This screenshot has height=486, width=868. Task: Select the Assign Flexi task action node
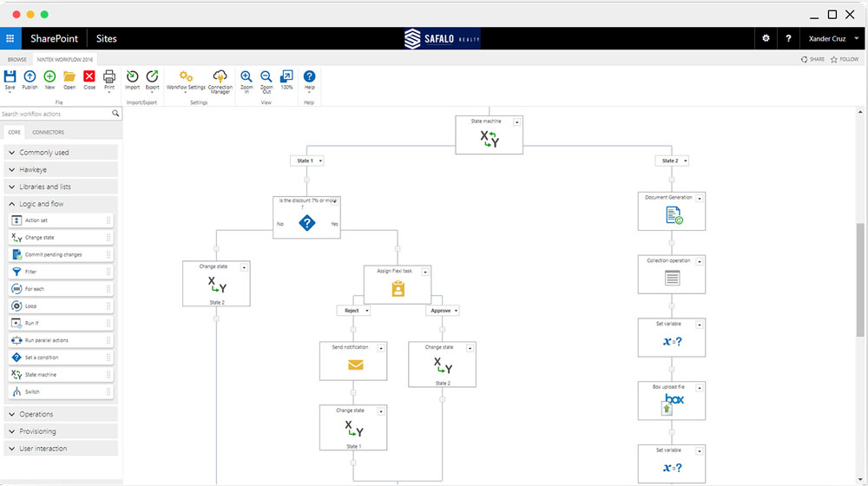tap(398, 285)
